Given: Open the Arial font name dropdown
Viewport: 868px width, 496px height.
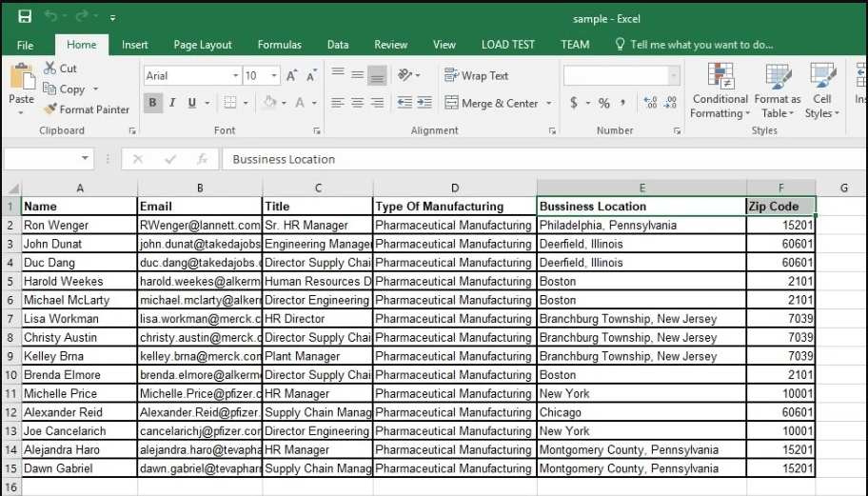Looking at the screenshot, I should 235,75.
